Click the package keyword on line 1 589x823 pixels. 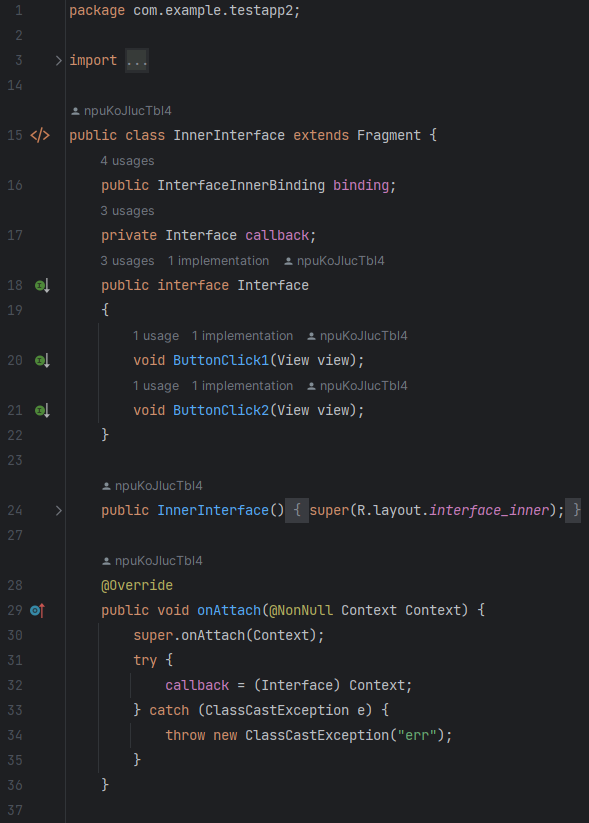pos(97,10)
